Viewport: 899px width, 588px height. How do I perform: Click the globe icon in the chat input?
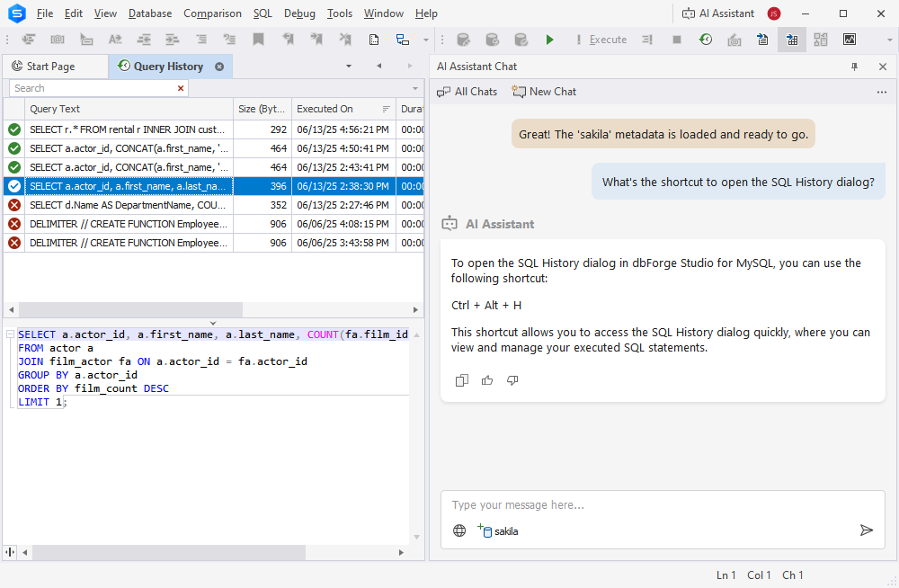coord(459,530)
